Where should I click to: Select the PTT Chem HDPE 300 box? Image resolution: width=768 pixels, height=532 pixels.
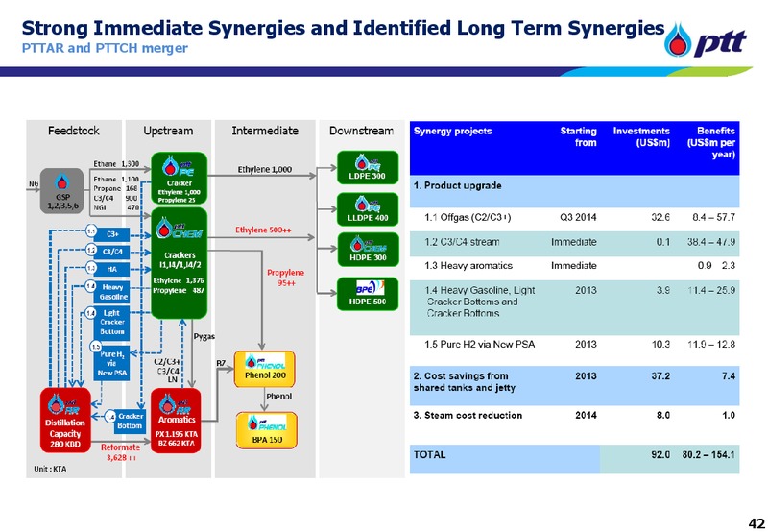[368, 250]
